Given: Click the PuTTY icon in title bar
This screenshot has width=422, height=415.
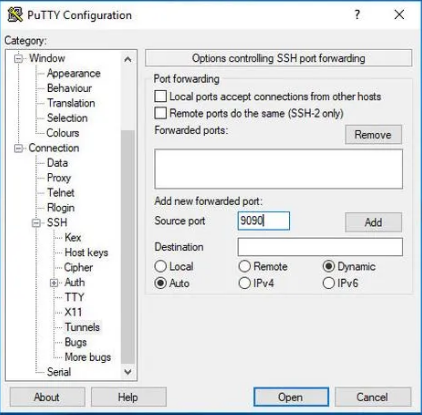Looking at the screenshot, I should (x=15, y=15).
